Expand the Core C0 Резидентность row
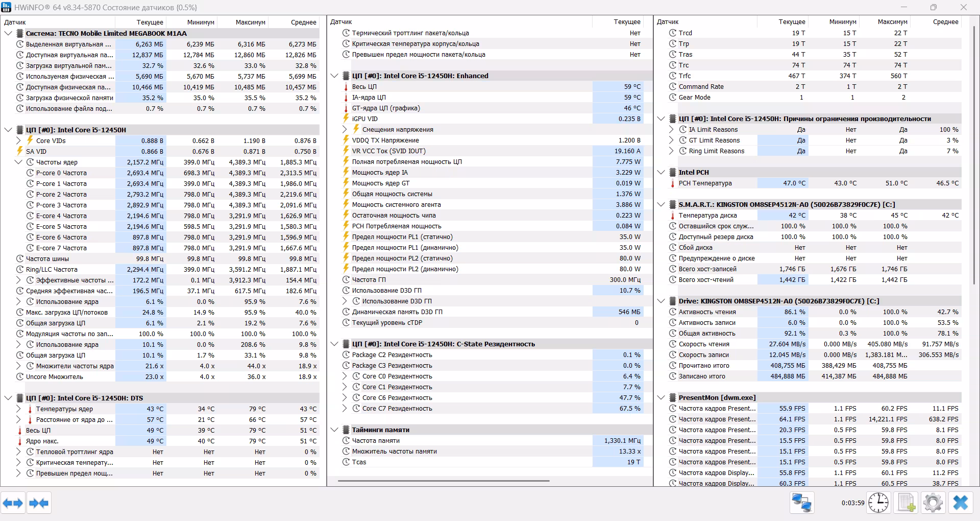Screen dimensions: 980x521 point(345,376)
